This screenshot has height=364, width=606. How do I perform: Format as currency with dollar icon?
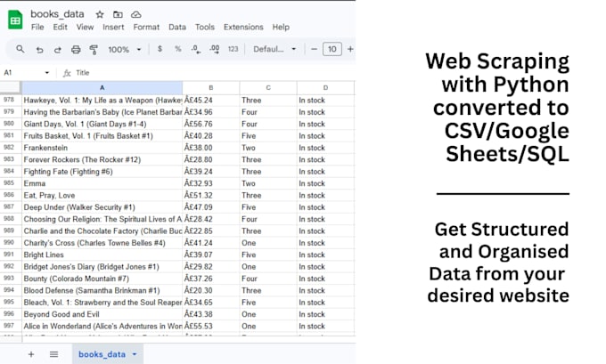[160, 49]
